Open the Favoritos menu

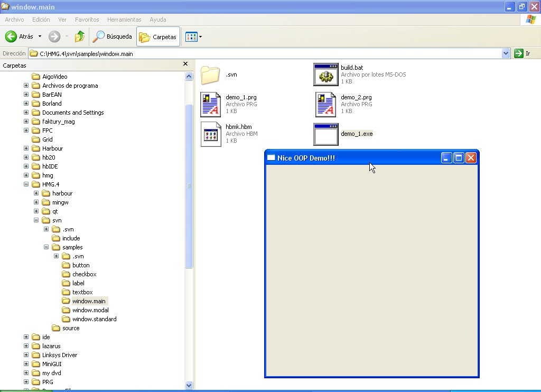tap(87, 20)
